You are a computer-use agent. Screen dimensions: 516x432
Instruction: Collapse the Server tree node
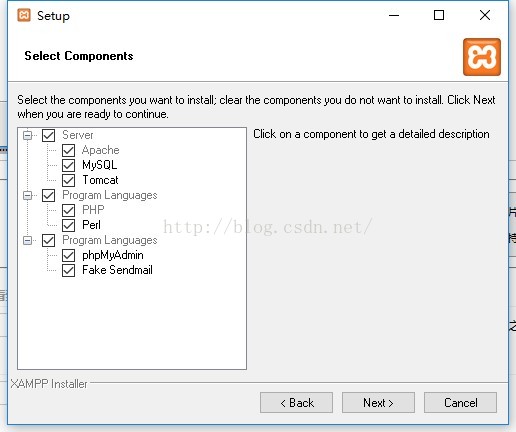28,135
